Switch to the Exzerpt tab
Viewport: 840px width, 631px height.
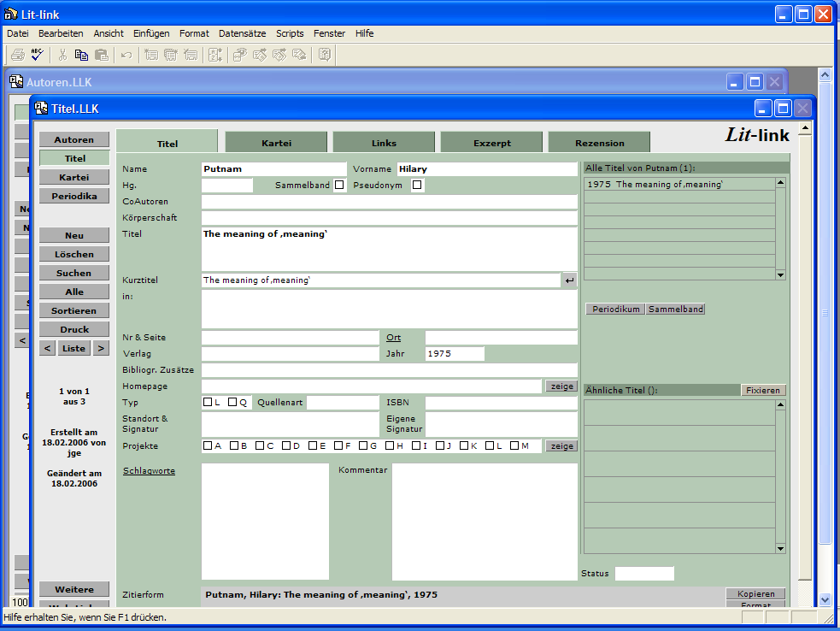492,143
